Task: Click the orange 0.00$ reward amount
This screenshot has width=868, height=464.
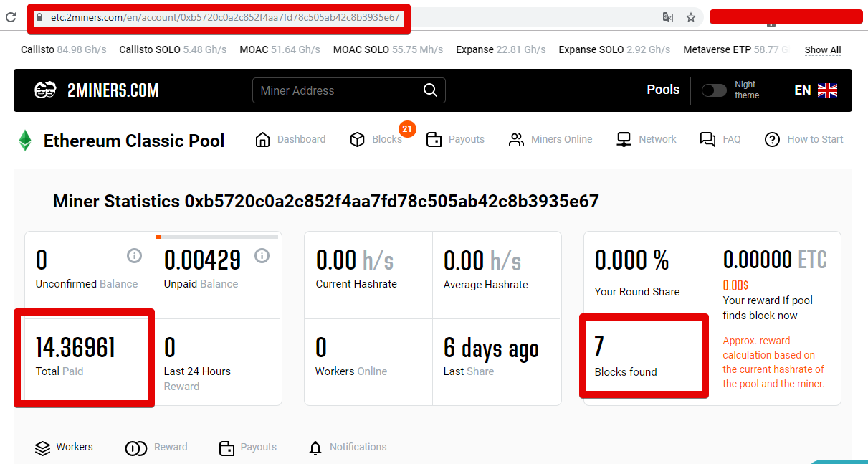Action: [x=735, y=285]
